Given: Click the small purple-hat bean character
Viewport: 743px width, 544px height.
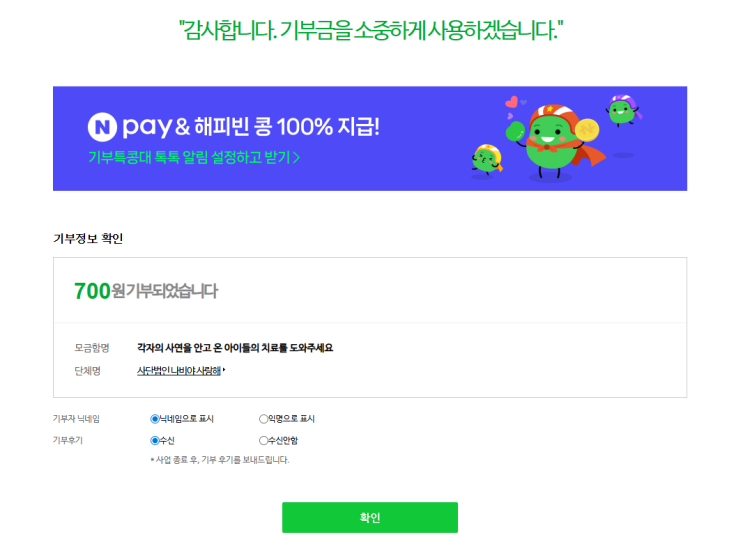Looking at the screenshot, I should pos(623,109).
